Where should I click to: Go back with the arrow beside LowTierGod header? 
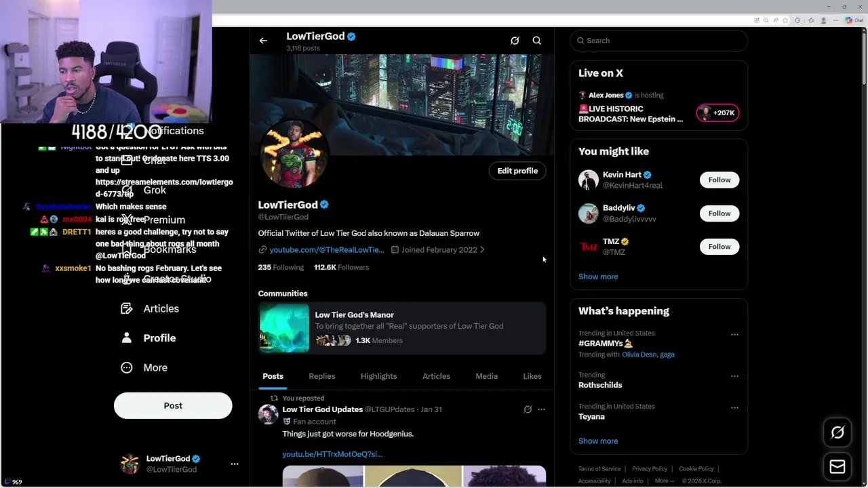pyautogui.click(x=263, y=41)
